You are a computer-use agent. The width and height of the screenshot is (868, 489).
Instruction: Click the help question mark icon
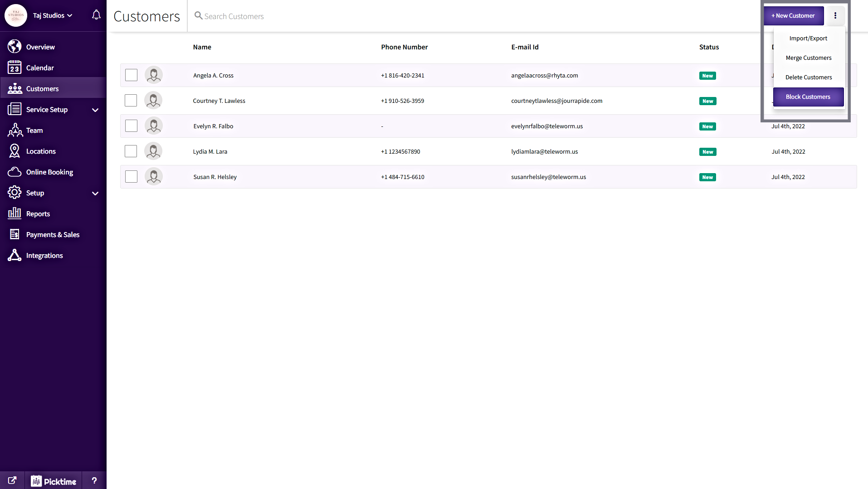(x=94, y=480)
